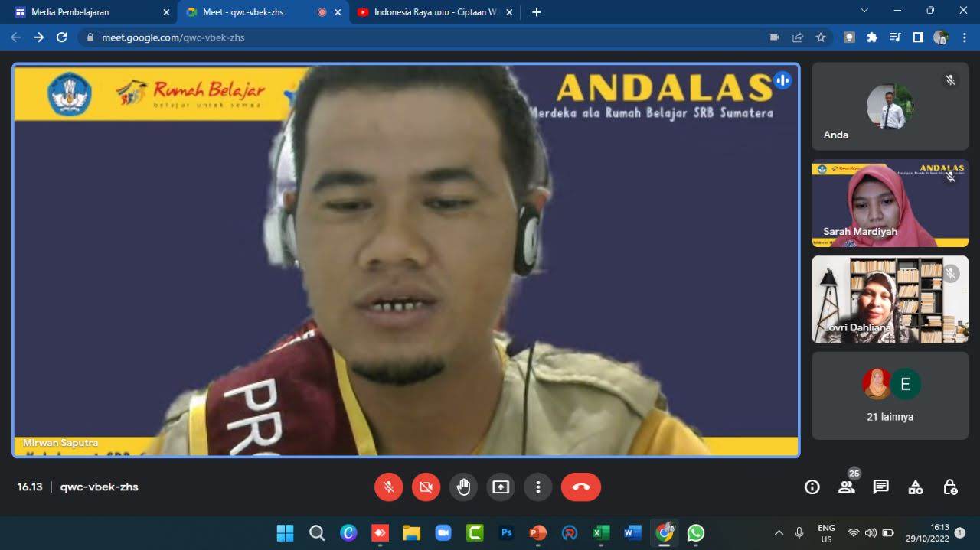Click Mirwan Saputra's main video feed
Screen dimensions: 980x550
tap(406, 260)
